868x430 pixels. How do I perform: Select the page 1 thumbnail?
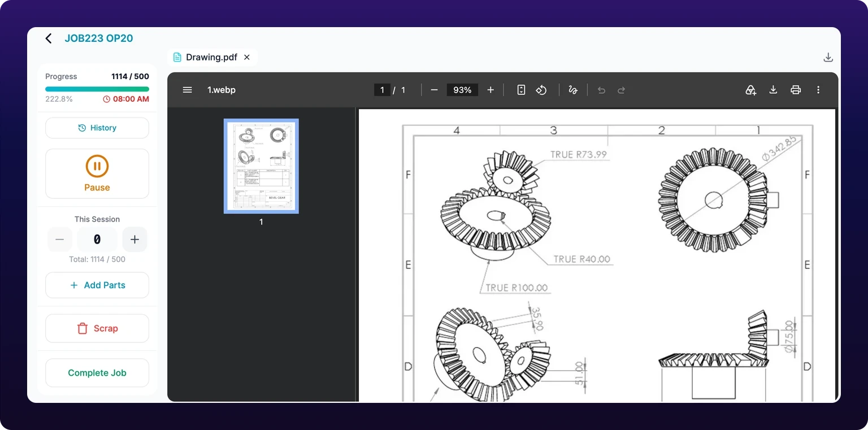pyautogui.click(x=261, y=166)
